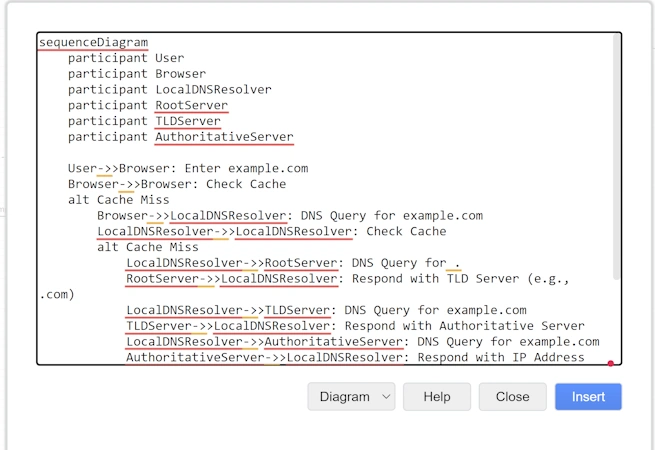Click the 'participant User' line
The width and height of the screenshot is (655, 450).
tap(126, 58)
